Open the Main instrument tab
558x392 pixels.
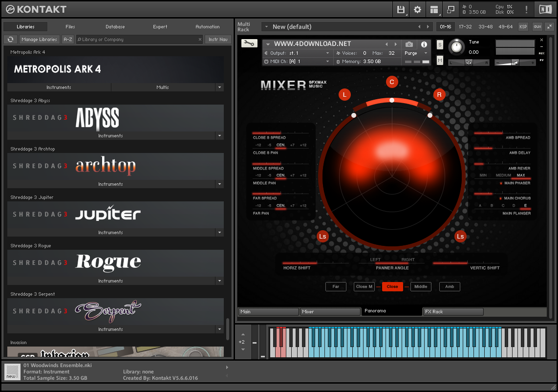(268, 312)
